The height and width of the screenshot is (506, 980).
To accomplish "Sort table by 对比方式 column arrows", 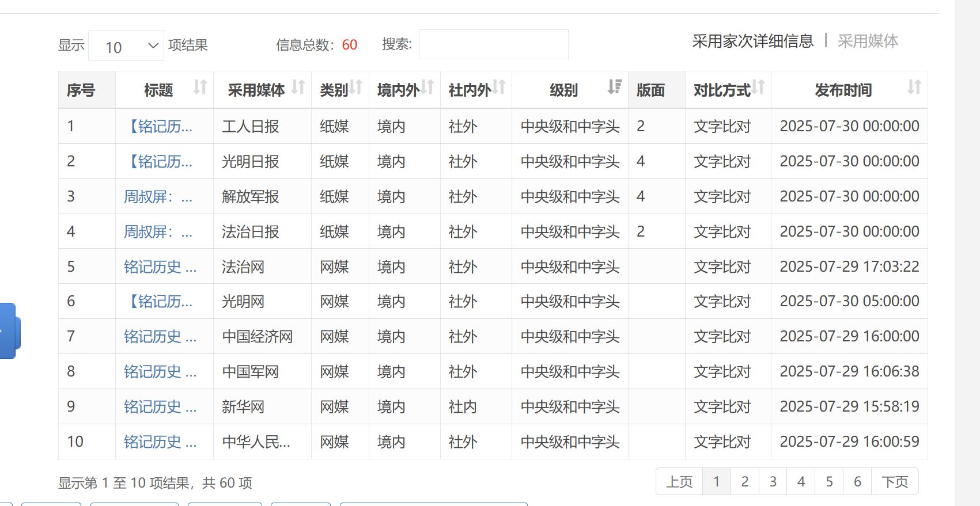I will (758, 87).
